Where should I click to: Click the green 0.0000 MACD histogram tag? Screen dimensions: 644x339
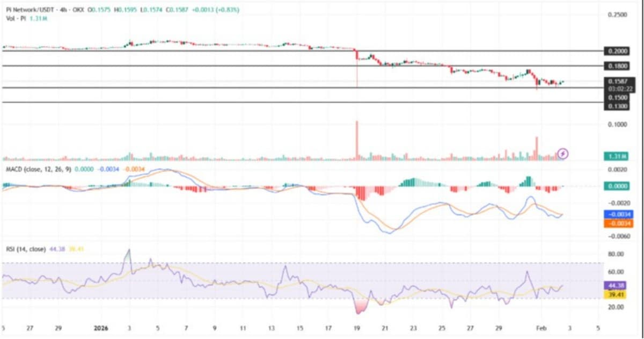(x=618, y=186)
